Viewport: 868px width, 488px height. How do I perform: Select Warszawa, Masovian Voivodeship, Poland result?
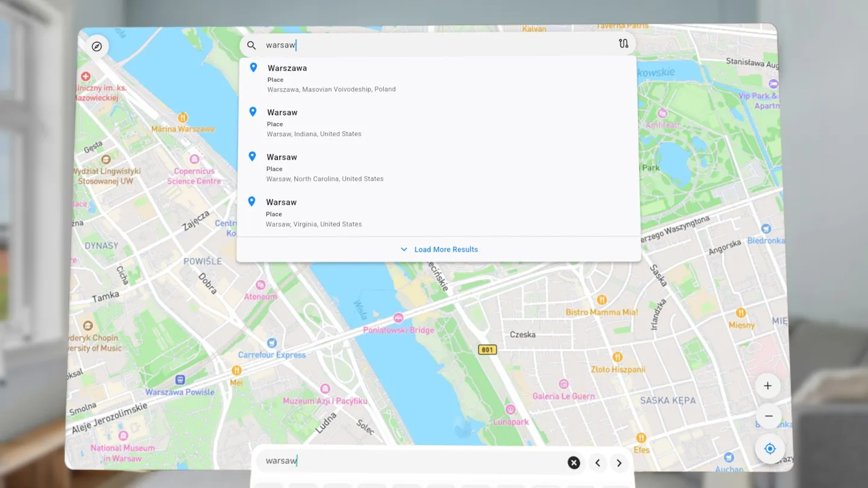[332, 78]
